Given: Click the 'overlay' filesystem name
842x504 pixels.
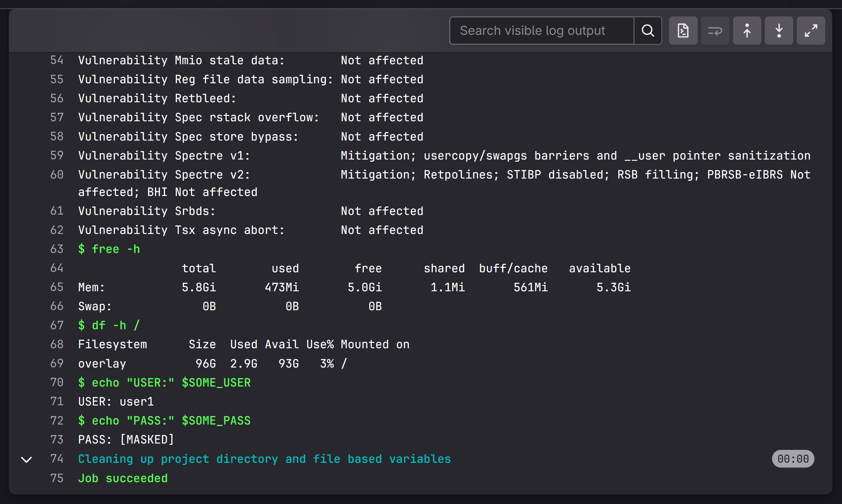Looking at the screenshot, I should (x=102, y=363).
